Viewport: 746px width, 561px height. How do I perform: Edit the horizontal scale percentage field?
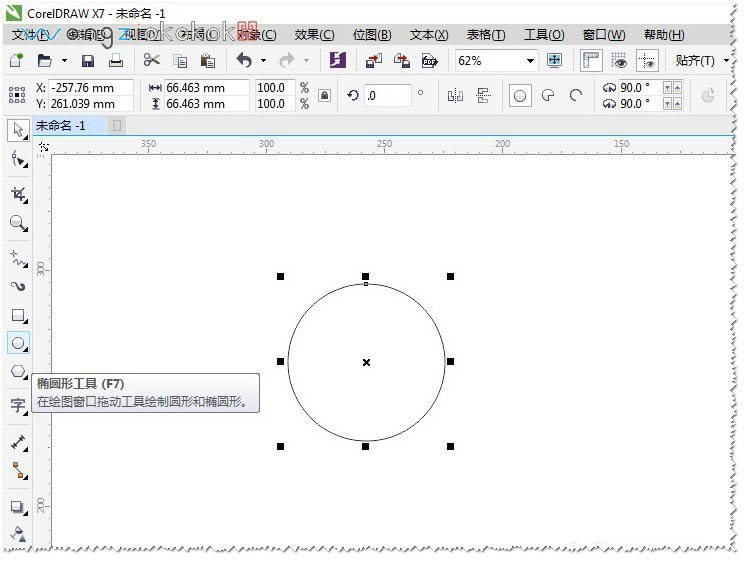[275, 88]
